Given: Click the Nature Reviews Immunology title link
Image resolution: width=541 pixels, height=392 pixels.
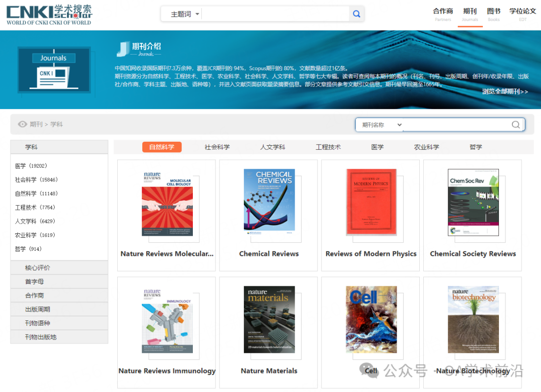Looking at the screenshot, I should [x=167, y=371].
